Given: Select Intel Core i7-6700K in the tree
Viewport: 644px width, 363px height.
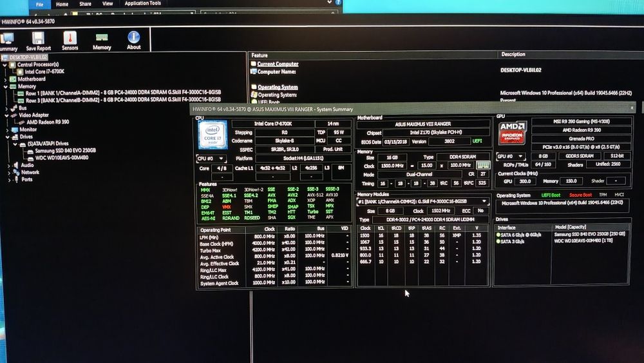Looking at the screenshot, I should pyautogui.click(x=44, y=72).
